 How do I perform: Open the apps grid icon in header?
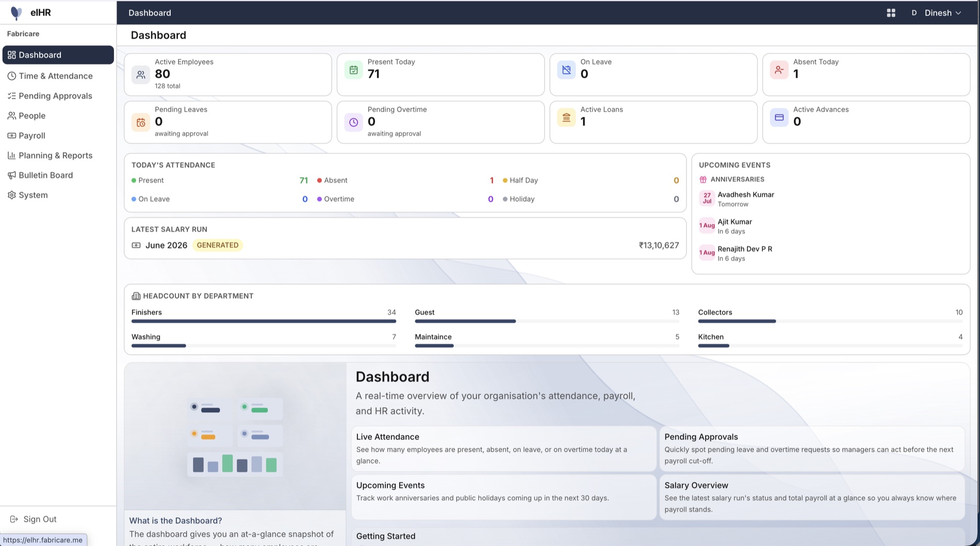click(891, 13)
